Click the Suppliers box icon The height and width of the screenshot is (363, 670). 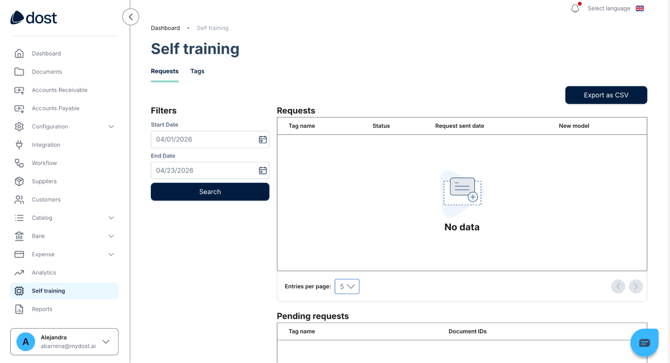(x=19, y=181)
